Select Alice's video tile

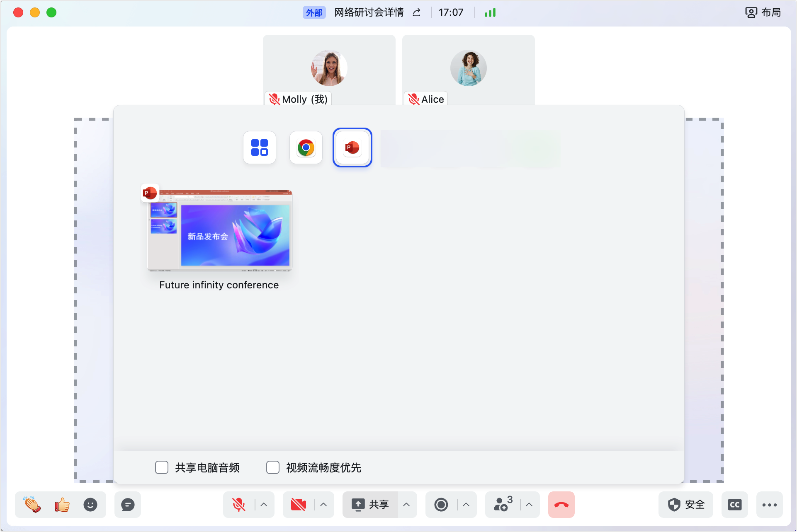[x=469, y=70]
